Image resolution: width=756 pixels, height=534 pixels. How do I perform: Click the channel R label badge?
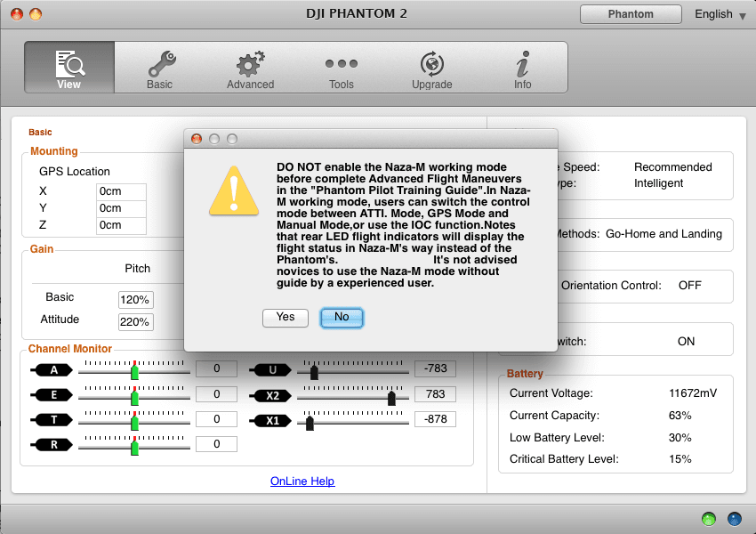pos(52,445)
